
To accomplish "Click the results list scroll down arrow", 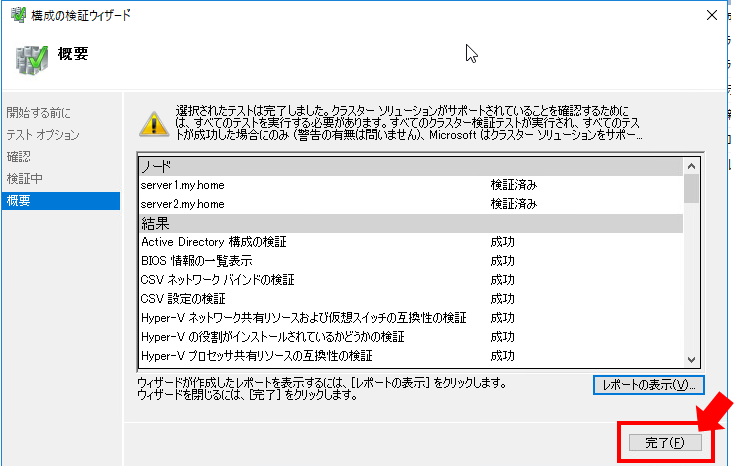I will point(691,360).
